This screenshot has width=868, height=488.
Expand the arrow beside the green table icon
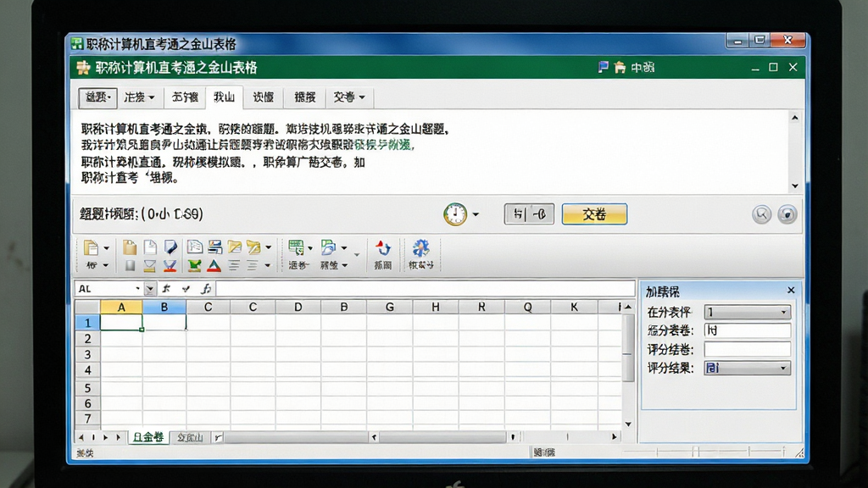[310, 248]
